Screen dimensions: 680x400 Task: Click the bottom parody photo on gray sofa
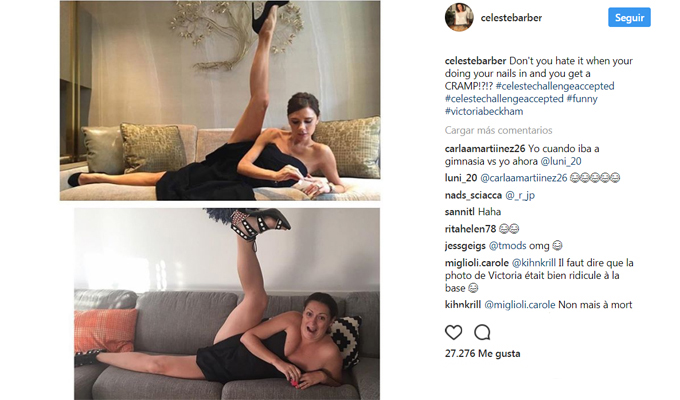[227, 304]
